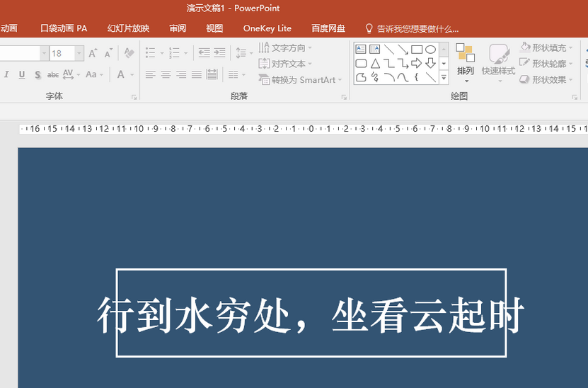Image resolution: width=588 pixels, height=388 pixels.
Task: Select arc shape
Action: [389, 77]
